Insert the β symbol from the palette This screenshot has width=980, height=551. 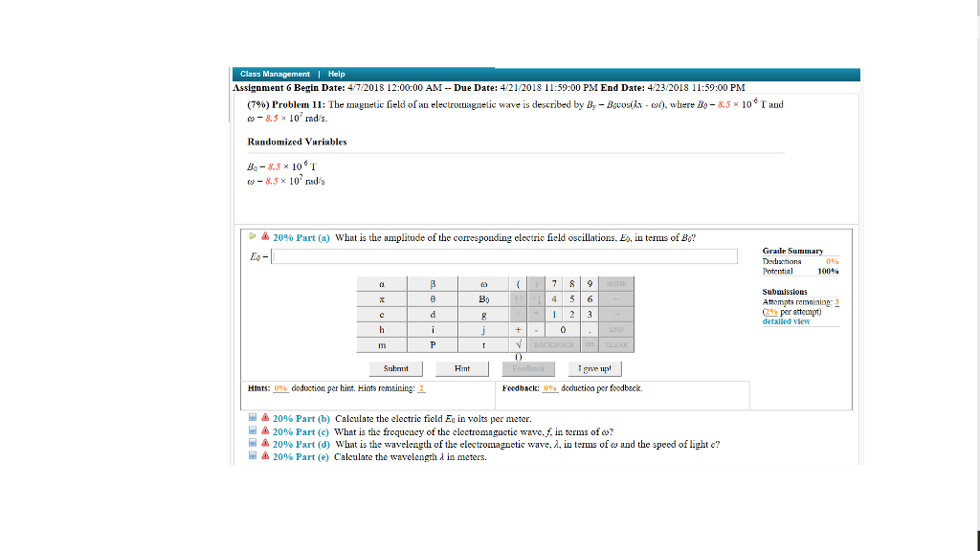pos(433,284)
